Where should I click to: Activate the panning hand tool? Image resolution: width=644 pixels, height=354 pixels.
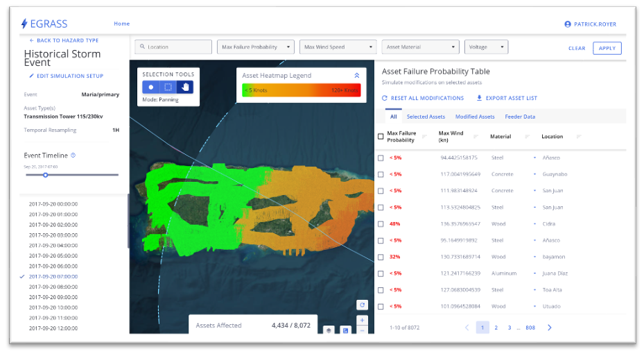[x=185, y=87]
